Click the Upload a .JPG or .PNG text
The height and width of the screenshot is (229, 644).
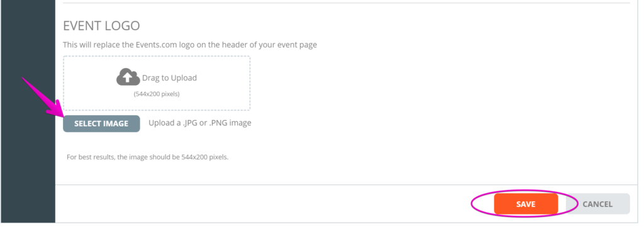pyautogui.click(x=200, y=123)
